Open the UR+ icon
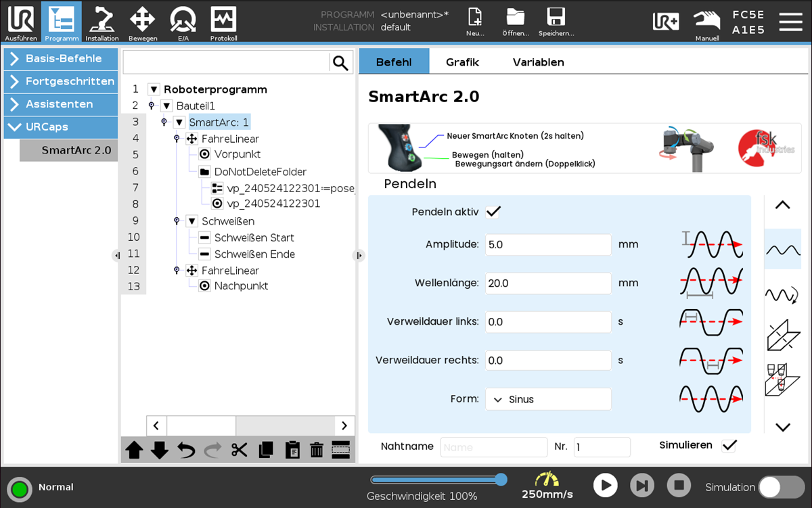 pos(666,21)
